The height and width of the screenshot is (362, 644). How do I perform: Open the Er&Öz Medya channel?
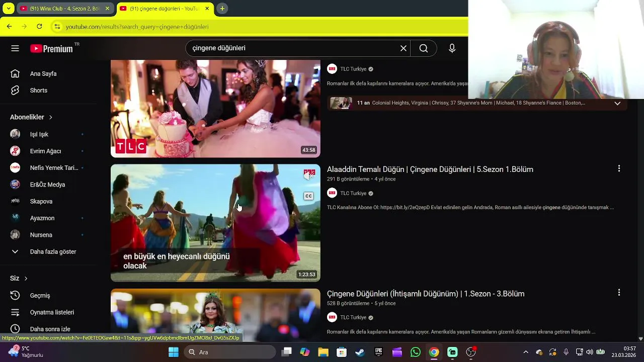click(48, 185)
